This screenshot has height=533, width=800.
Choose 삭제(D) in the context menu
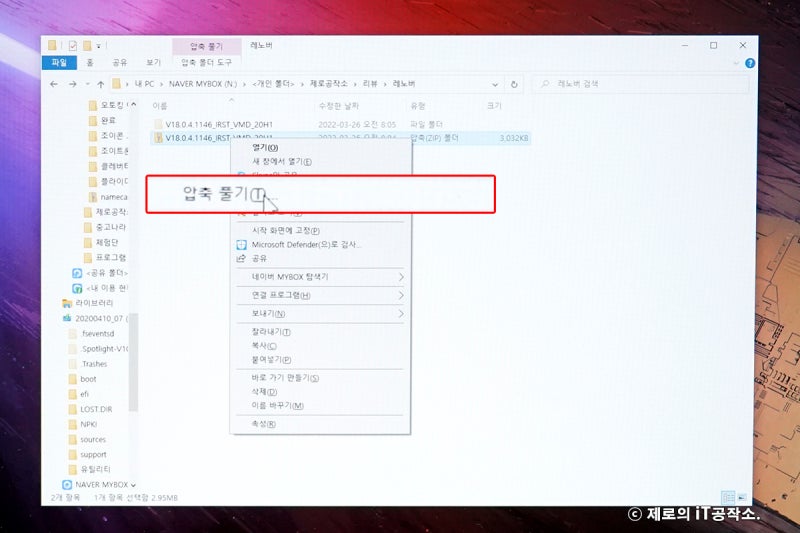pyautogui.click(x=264, y=392)
